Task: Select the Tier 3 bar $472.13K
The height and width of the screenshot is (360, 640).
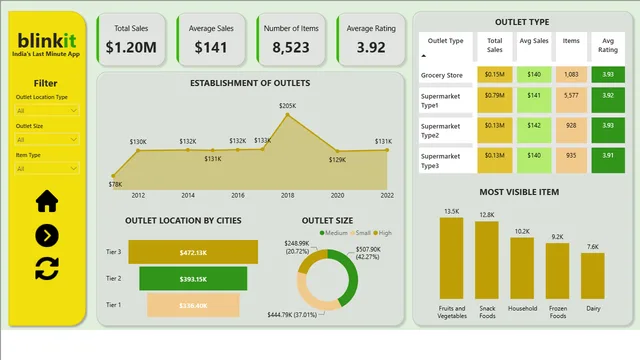Action: 193,252
